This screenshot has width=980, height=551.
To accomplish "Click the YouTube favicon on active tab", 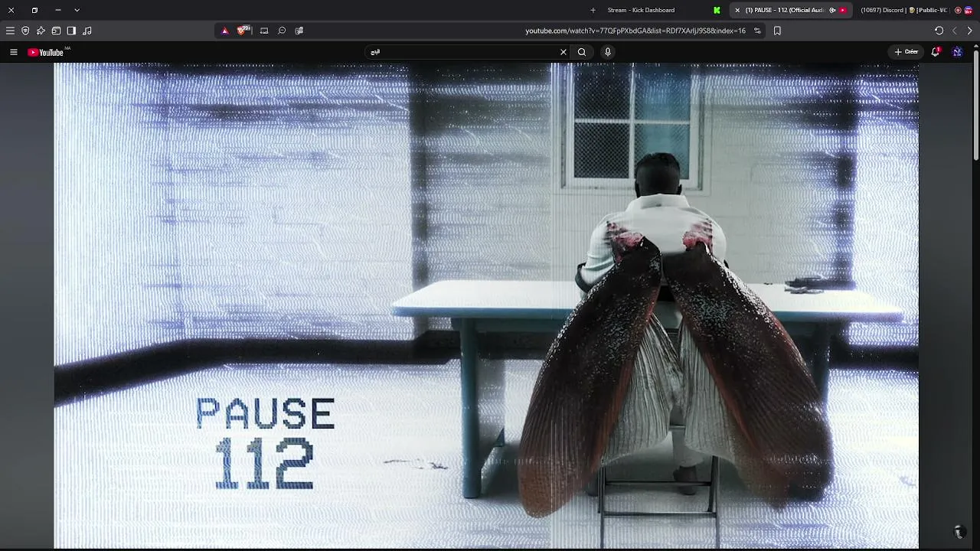I will (843, 10).
